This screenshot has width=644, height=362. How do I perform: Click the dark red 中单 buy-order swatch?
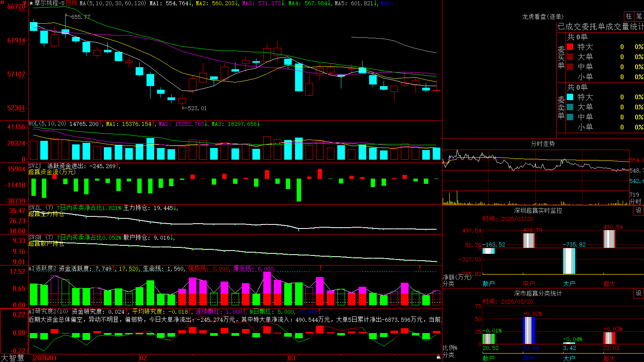(x=570, y=67)
